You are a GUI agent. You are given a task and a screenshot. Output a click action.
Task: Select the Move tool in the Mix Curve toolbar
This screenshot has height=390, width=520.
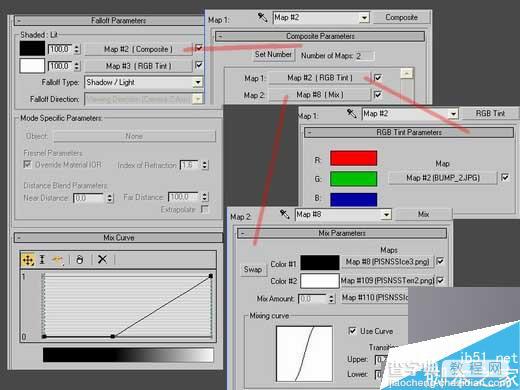pos(28,260)
